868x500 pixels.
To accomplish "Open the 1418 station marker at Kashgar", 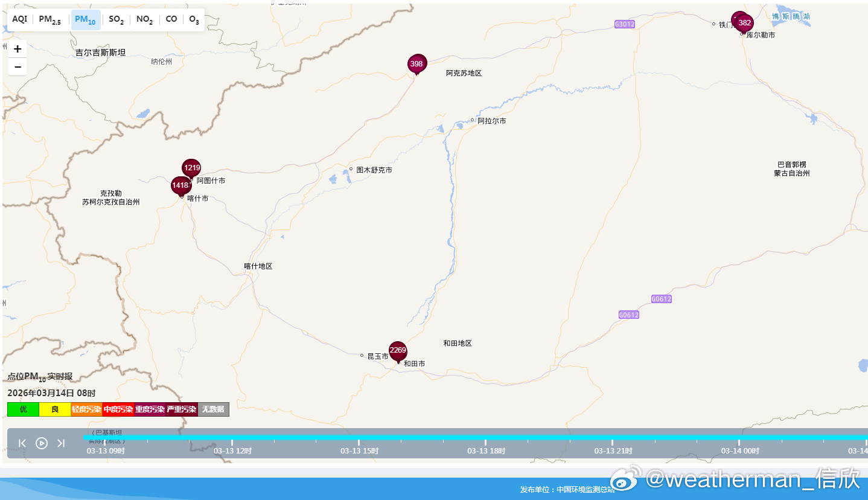I will pos(180,186).
